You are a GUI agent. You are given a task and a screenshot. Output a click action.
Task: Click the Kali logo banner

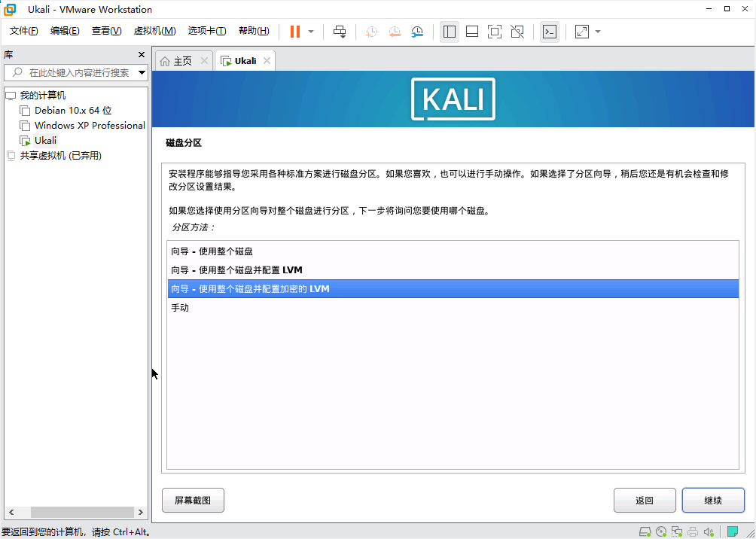coord(453,99)
